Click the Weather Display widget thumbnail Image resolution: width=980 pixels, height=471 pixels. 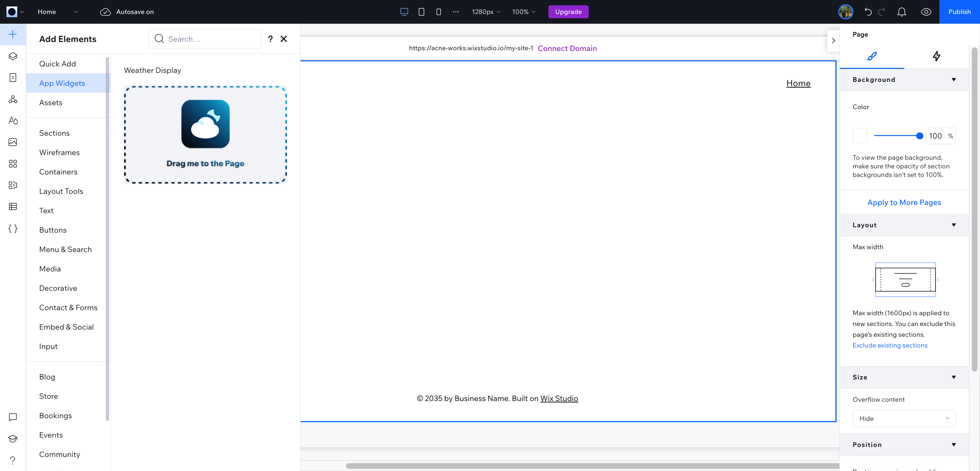tap(206, 135)
